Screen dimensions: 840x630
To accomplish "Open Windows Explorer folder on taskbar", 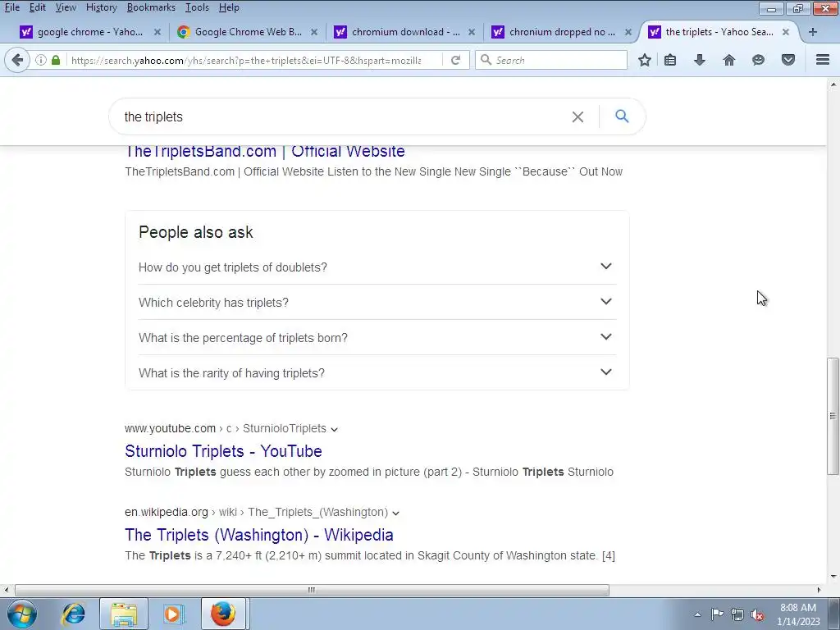I will click(124, 614).
